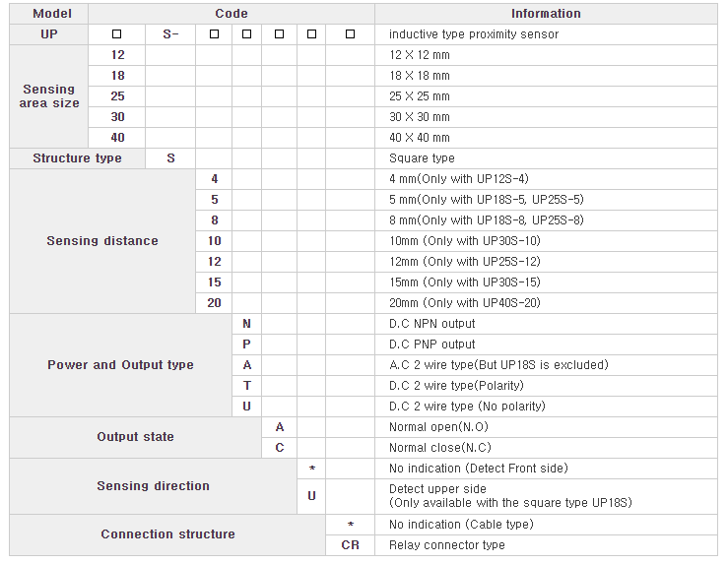Click the CR connection structure code

(x=350, y=545)
